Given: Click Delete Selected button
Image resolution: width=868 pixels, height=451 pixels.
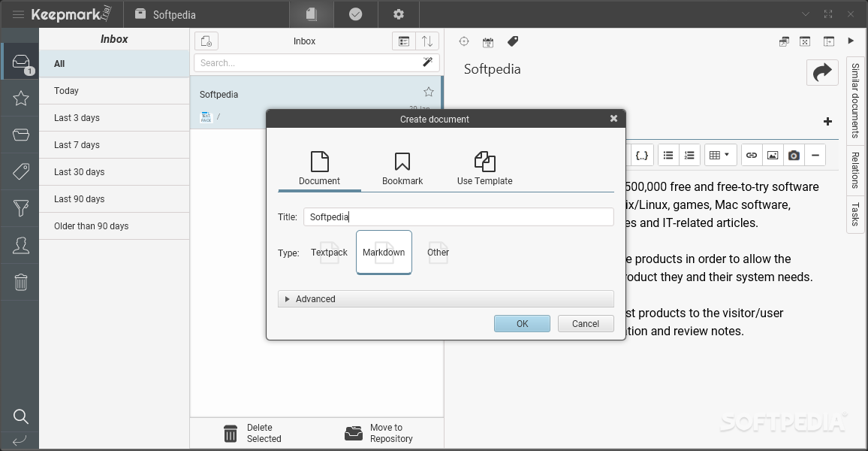Looking at the screenshot, I should [252, 433].
